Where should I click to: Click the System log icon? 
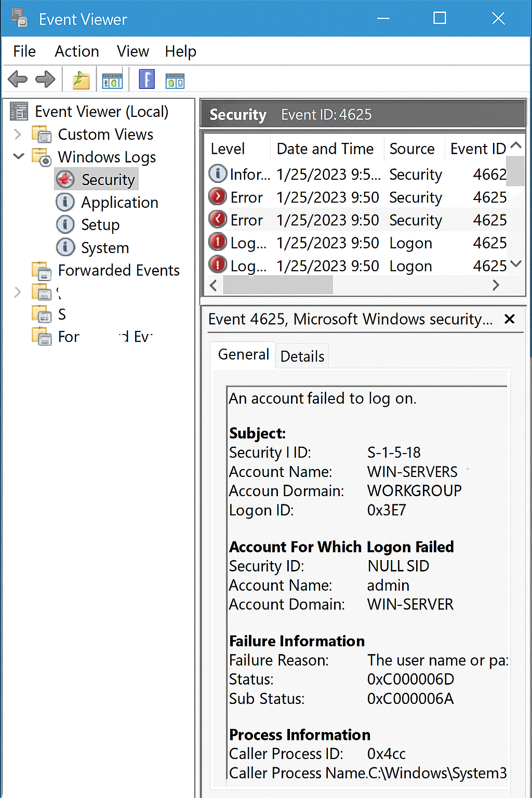point(65,247)
